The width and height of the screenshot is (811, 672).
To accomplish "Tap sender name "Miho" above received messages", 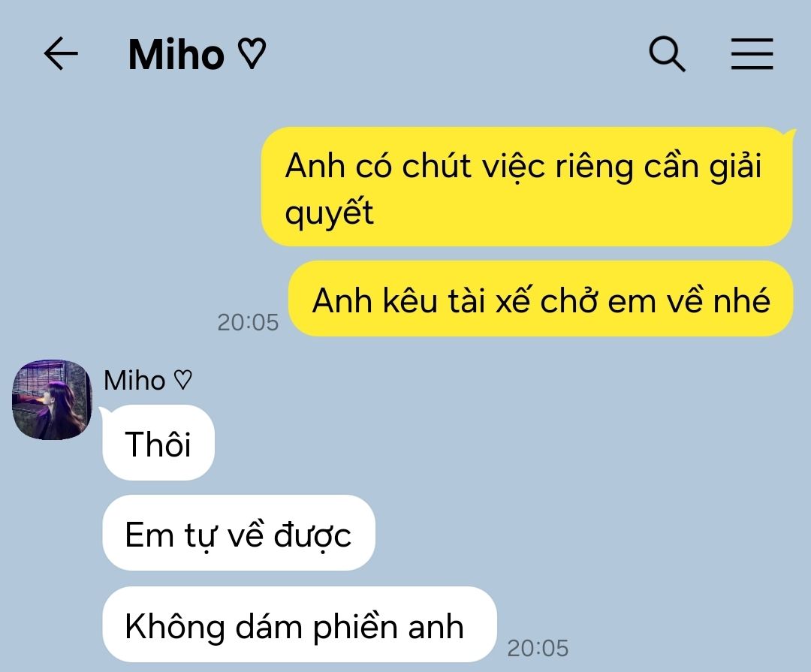I will tap(134, 380).
